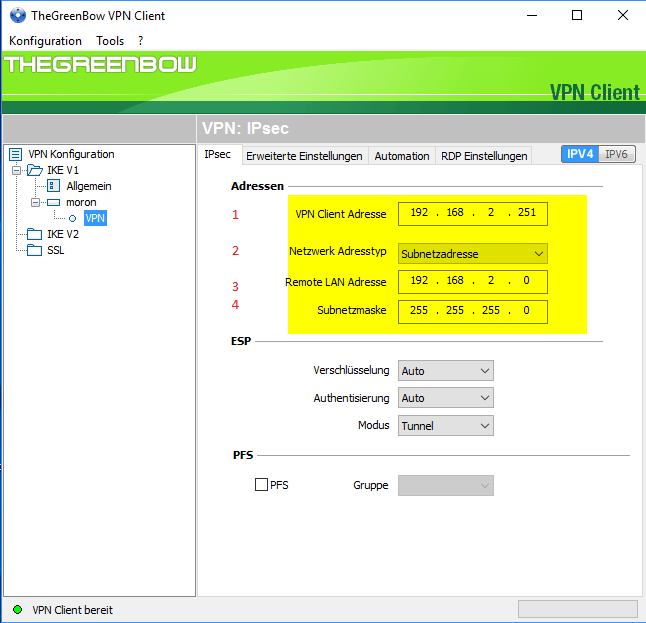Switch to Erweiterte Einstellungen tab
Image resolution: width=646 pixels, height=623 pixels.
coord(304,156)
